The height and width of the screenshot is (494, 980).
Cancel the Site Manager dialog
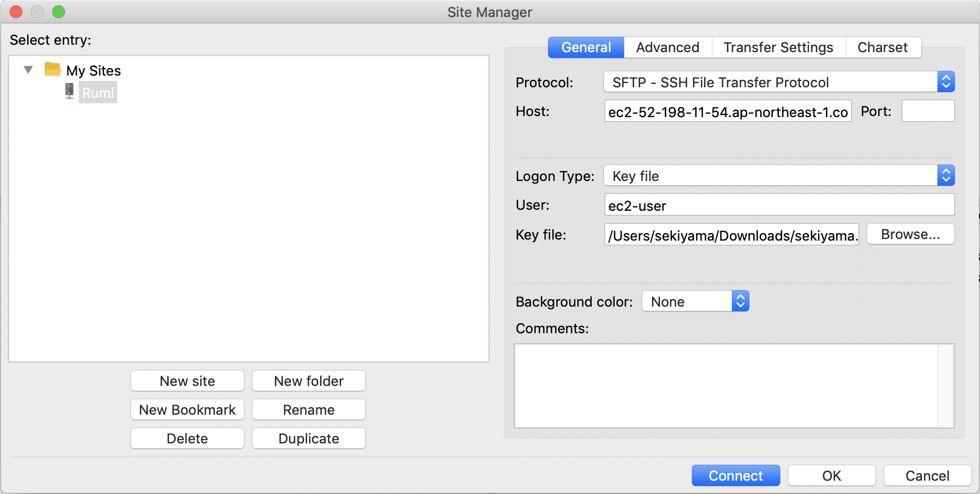927,475
